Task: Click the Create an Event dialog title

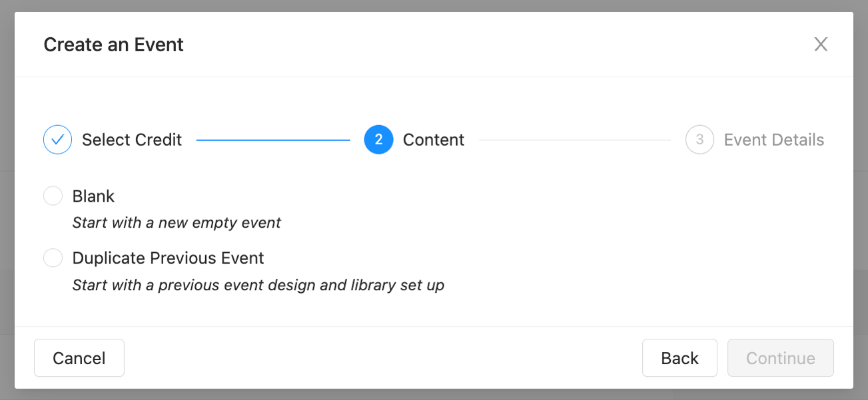Action: point(113,44)
